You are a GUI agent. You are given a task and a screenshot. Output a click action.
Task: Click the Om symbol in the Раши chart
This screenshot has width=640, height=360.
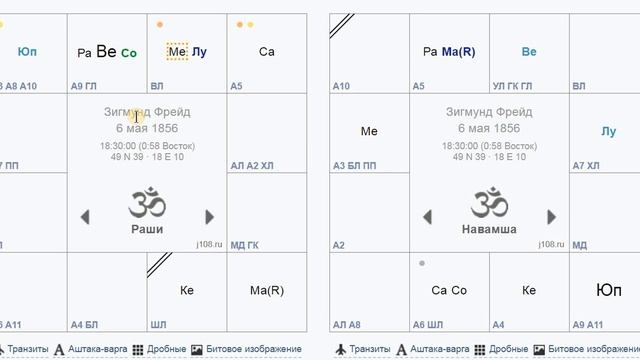pyautogui.click(x=147, y=202)
